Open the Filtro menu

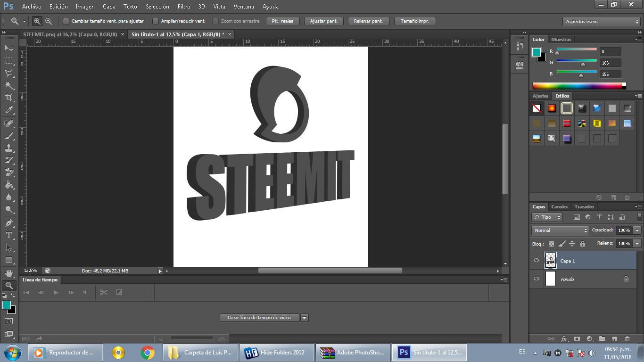click(x=184, y=7)
